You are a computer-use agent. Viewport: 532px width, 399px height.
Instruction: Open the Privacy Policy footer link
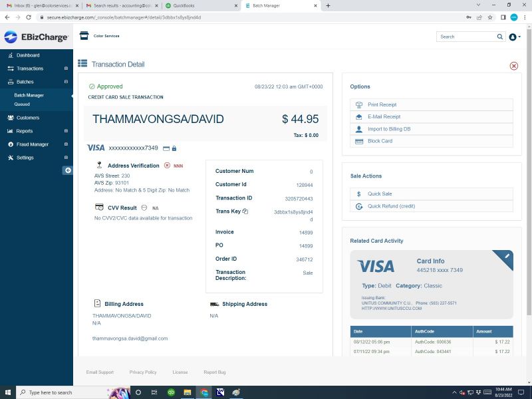click(143, 372)
